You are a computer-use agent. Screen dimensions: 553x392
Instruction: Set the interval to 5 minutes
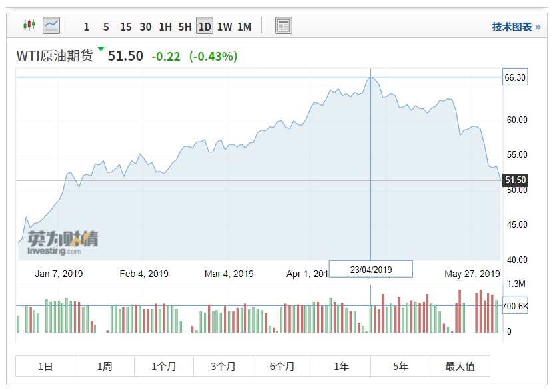106,27
